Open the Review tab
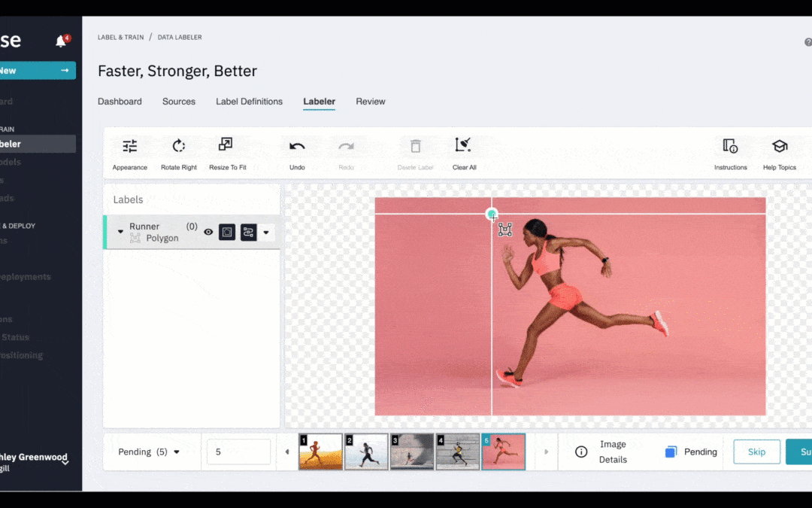Image resolution: width=812 pixels, height=508 pixels. point(370,102)
